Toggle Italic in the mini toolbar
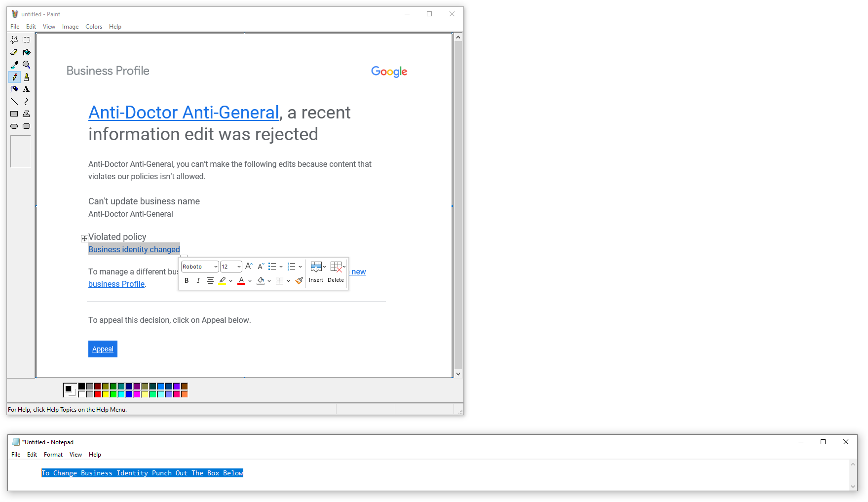The image size is (868, 502). click(x=198, y=281)
